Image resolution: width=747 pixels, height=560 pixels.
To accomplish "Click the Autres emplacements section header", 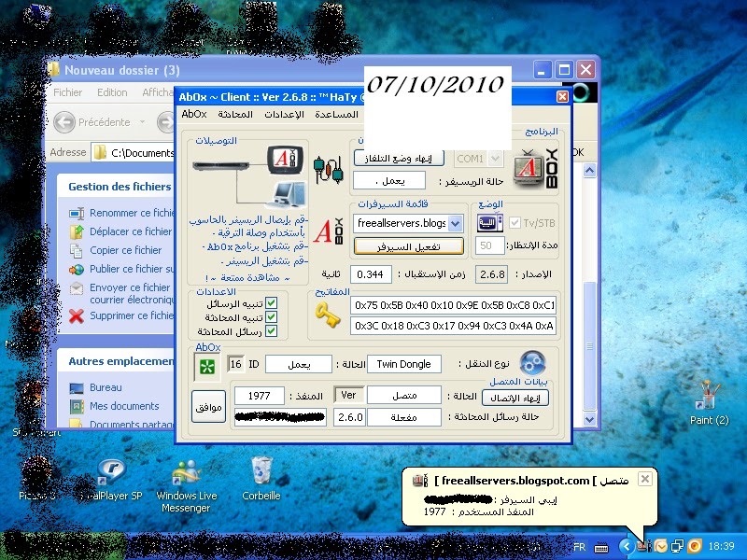I will pyautogui.click(x=121, y=361).
